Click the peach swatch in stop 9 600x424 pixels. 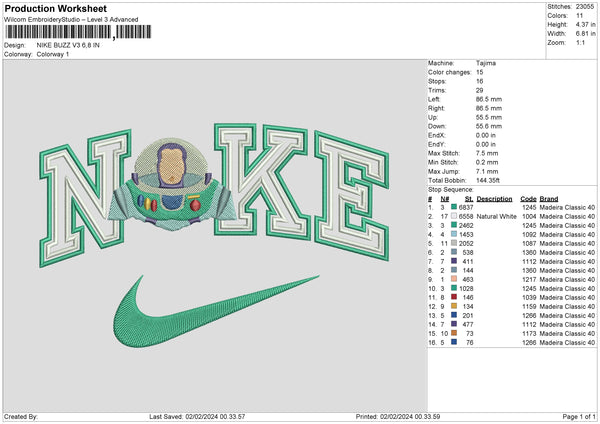point(454,279)
